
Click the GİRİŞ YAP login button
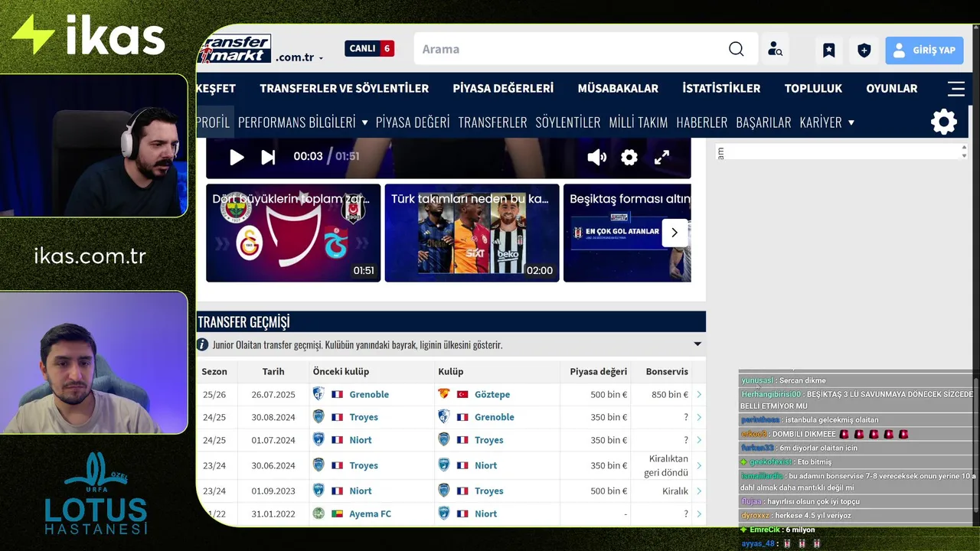tap(924, 51)
